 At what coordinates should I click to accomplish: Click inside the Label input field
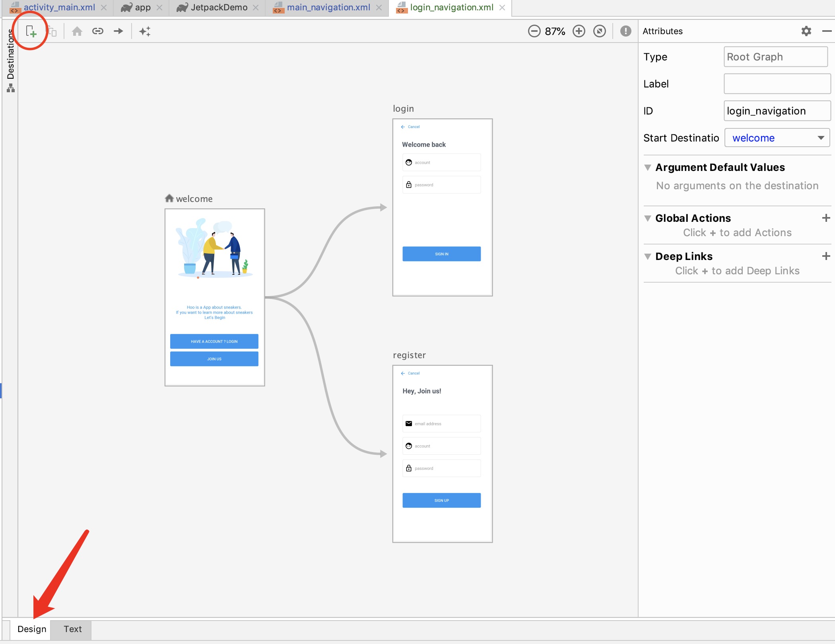click(x=777, y=84)
